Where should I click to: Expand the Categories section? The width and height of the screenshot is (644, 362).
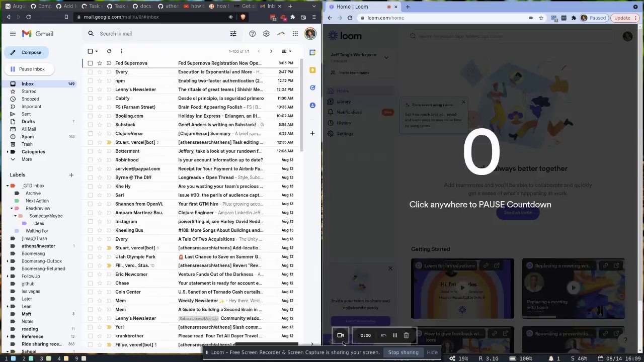[x=7, y=152]
